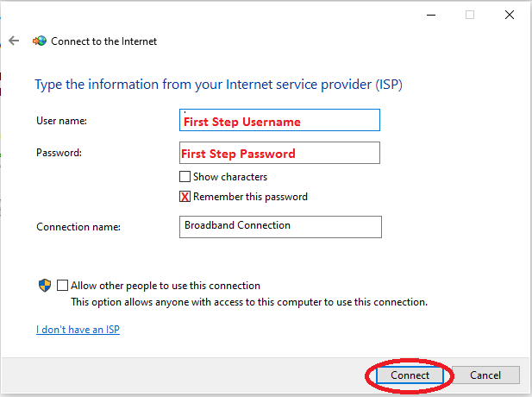Check Allow other people to use this connection

tap(62, 286)
